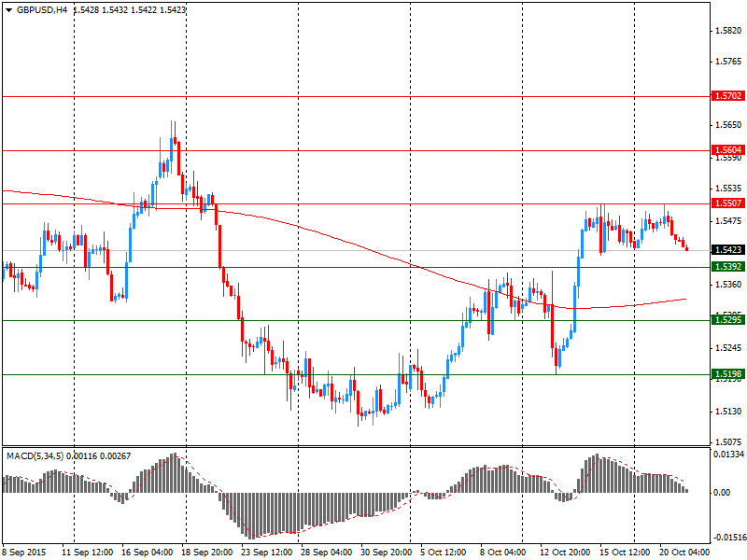Select the 1.5295 green support level label

click(x=727, y=320)
